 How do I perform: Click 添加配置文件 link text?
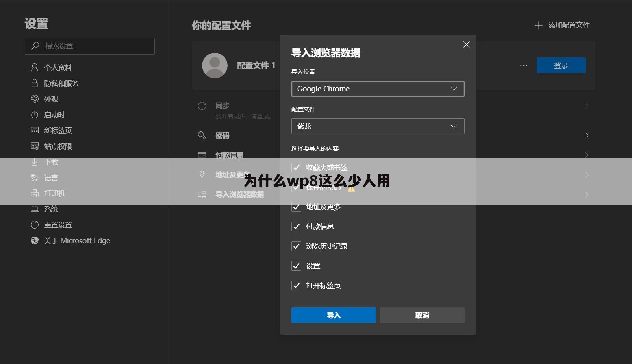pos(569,25)
